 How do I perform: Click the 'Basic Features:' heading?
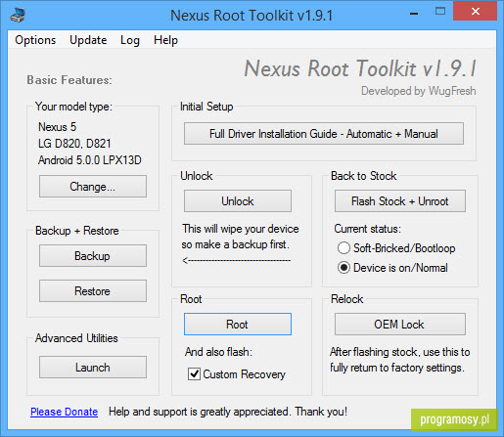coord(69,80)
